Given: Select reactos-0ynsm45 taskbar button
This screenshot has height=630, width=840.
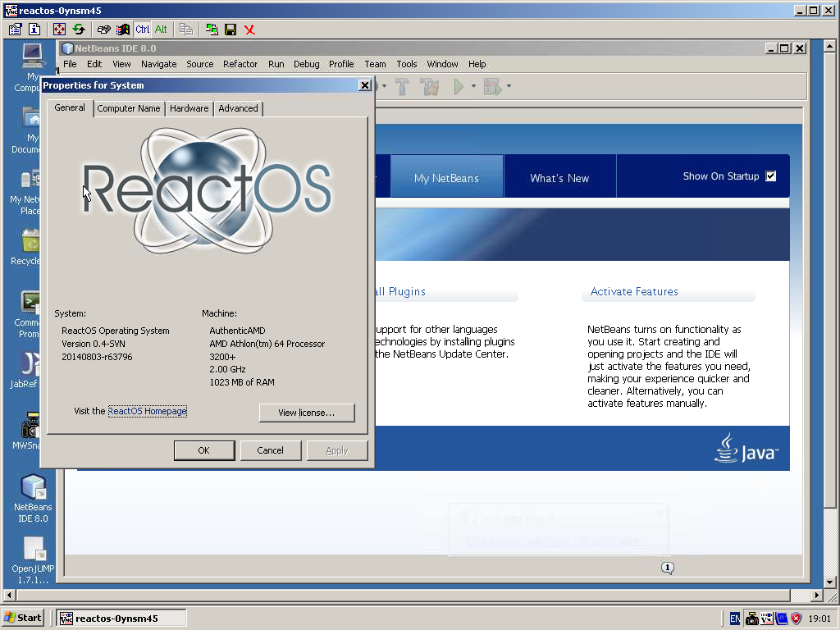Looking at the screenshot, I should 121,619.
